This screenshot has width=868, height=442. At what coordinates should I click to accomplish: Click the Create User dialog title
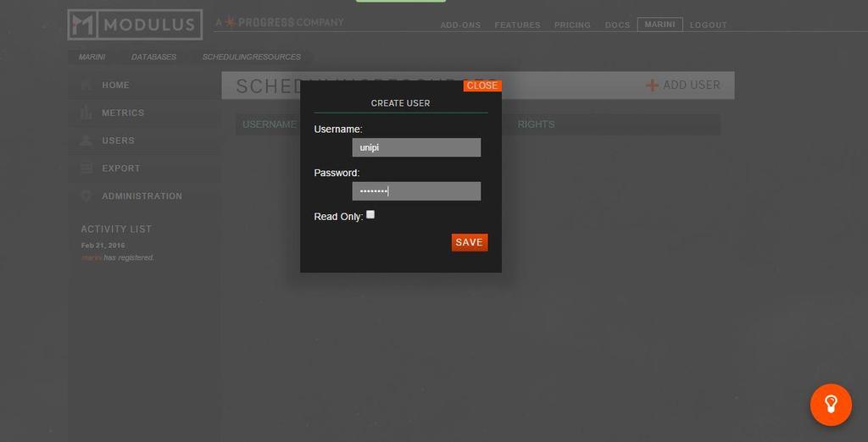(x=400, y=103)
